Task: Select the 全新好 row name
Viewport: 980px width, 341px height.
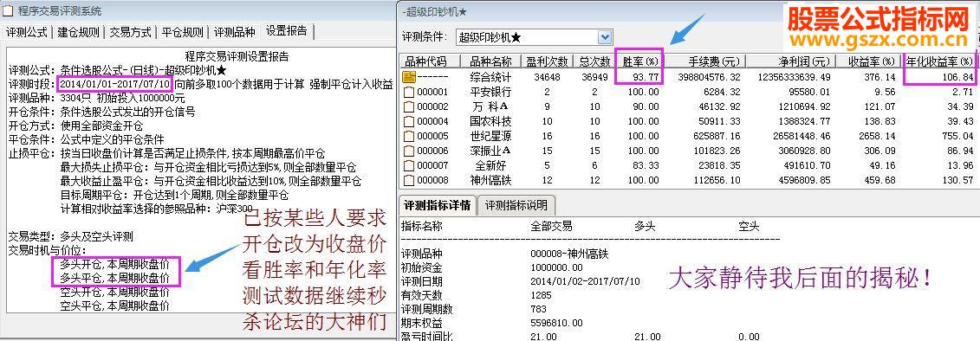Action: tap(490, 165)
